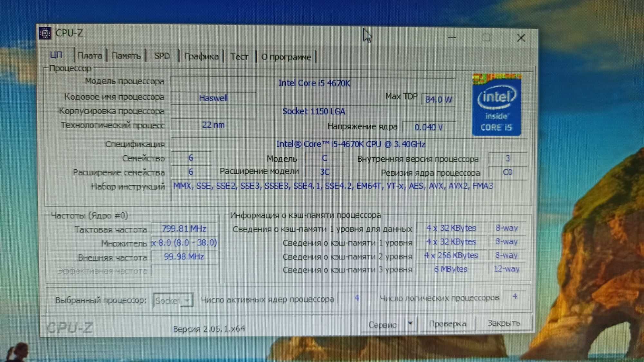Viewport: 644px width, 362px height.
Task: Open the О программе tab
Action: [x=286, y=57]
